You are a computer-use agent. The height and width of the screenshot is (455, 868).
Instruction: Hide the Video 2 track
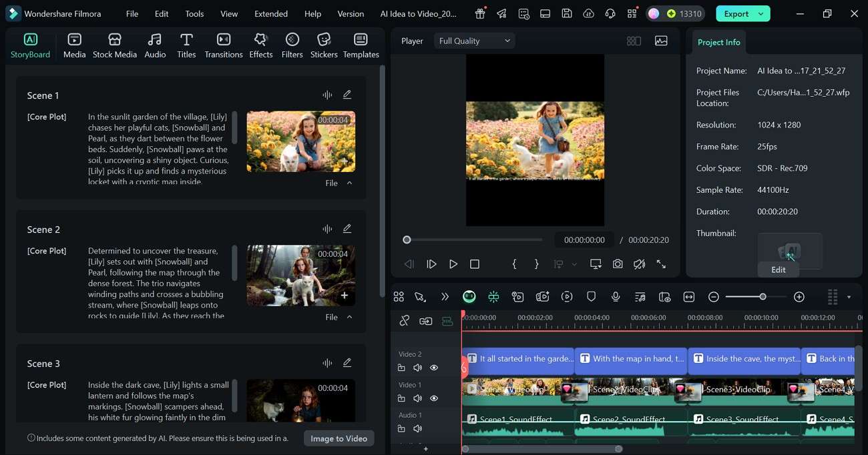[x=434, y=368]
